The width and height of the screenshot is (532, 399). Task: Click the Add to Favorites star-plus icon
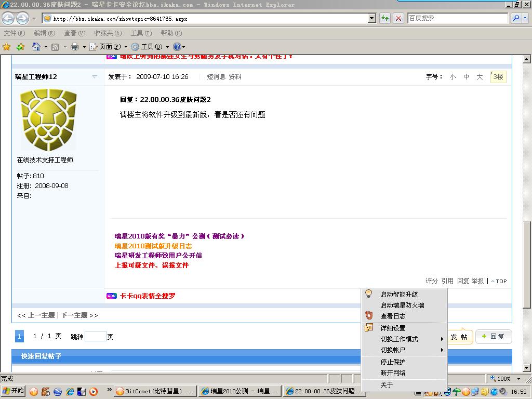pos(20,47)
